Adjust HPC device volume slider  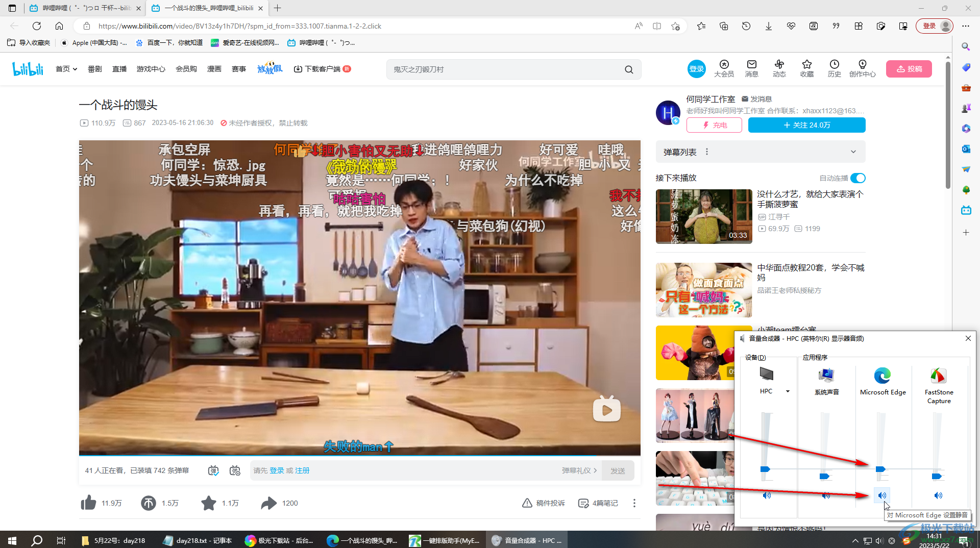[765, 469]
